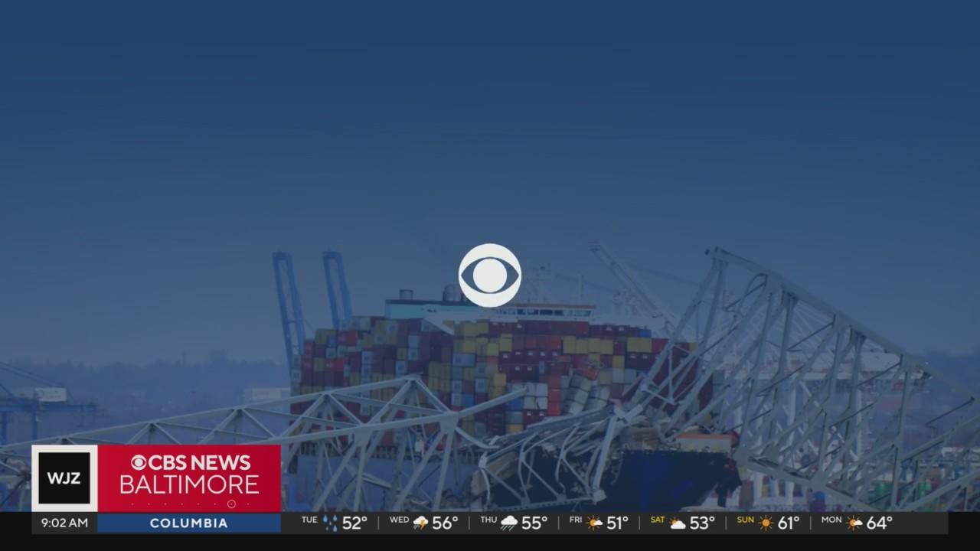The width and height of the screenshot is (980, 551).
Task: Select Saturday's 53° temperature
Action: pyautogui.click(x=702, y=523)
